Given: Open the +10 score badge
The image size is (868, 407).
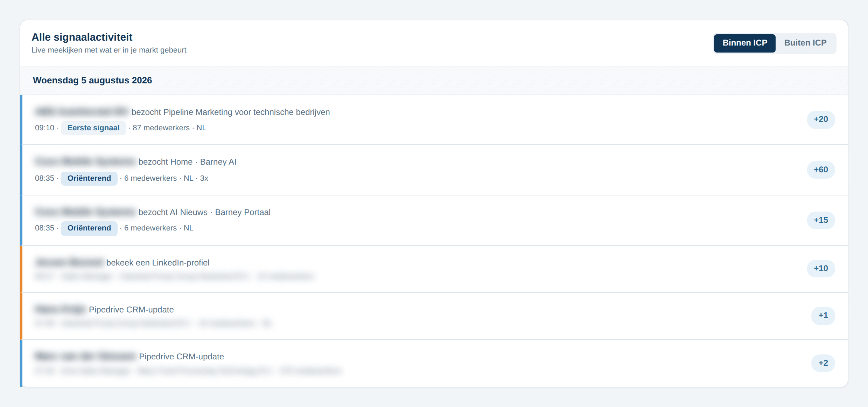Looking at the screenshot, I should (821, 269).
